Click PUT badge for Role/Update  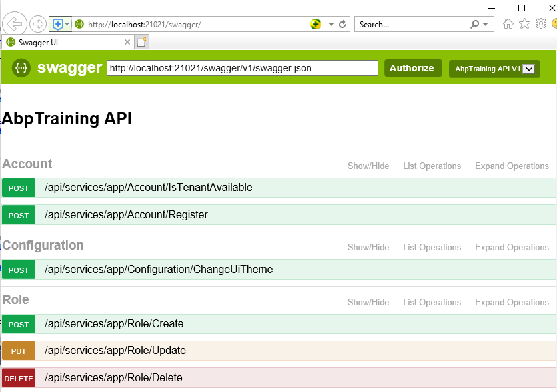19,351
